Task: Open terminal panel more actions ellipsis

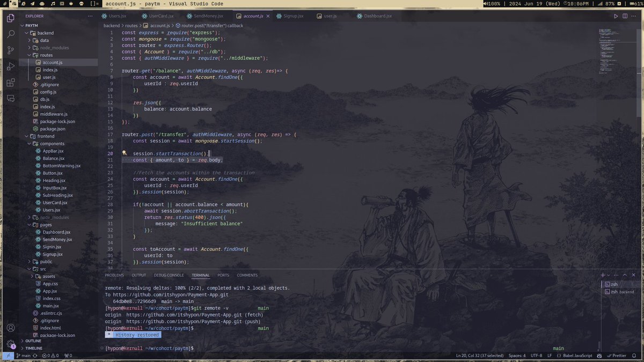Action: pyautogui.click(x=616, y=275)
